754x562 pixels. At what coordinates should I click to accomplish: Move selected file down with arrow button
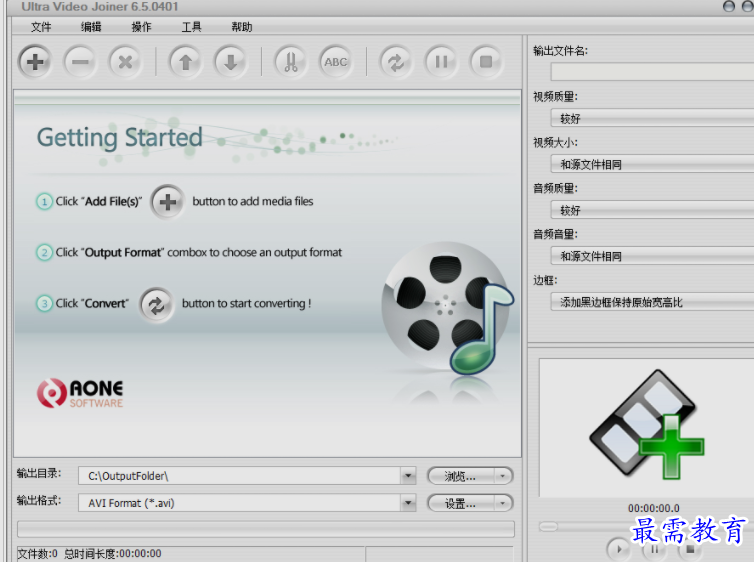[230, 62]
